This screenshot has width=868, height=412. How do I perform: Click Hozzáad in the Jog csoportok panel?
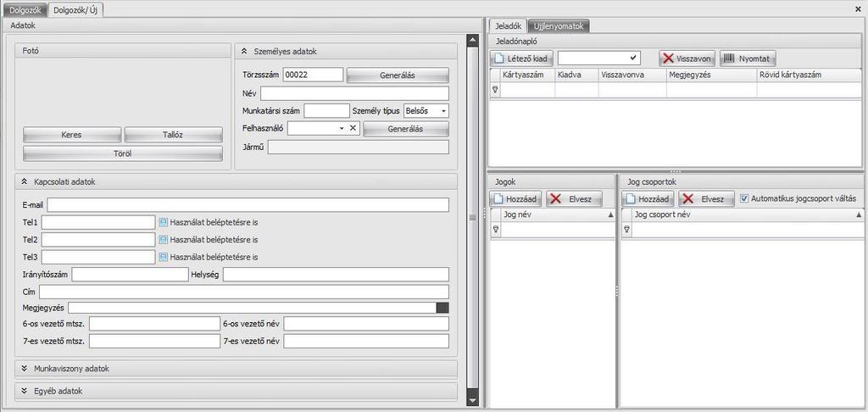point(648,199)
